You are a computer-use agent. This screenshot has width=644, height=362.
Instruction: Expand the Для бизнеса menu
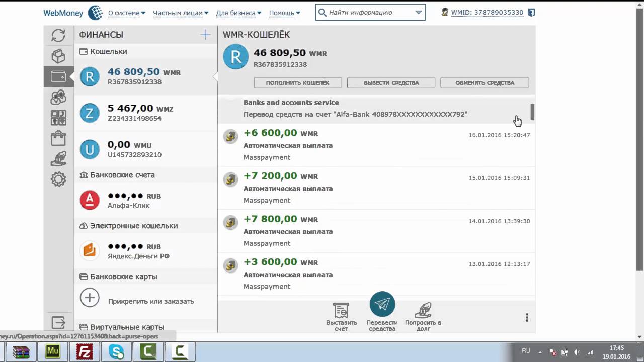coord(238,13)
